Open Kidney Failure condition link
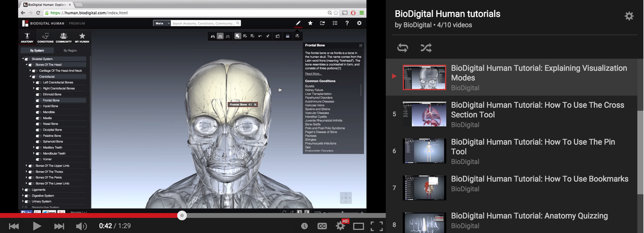Screen dimensions: 644x233 (x=313, y=90)
